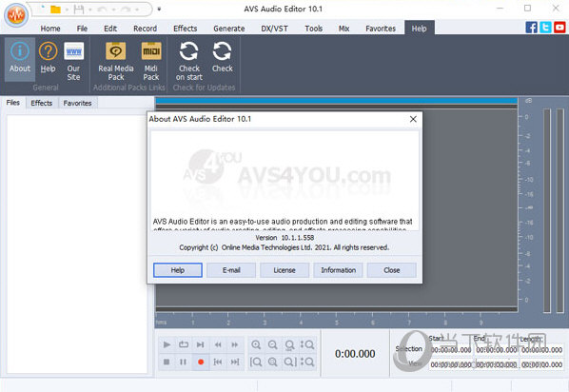Close About dialog with the X button
The width and height of the screenshot is (569, 392).
[x=413, y=119]
